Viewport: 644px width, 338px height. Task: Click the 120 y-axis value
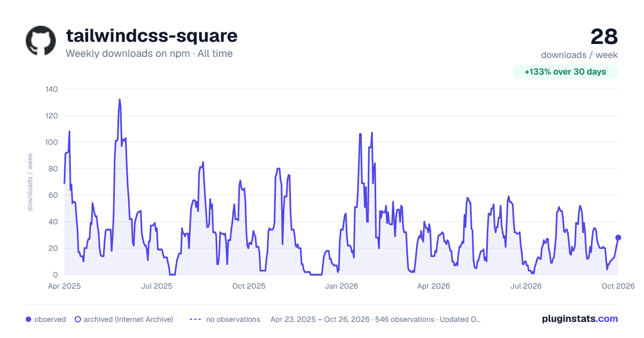53,115
